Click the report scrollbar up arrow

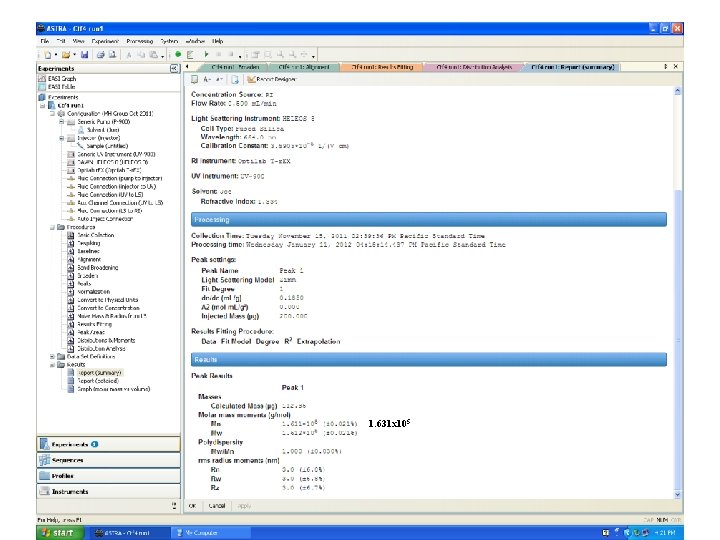click(x=677, y=91)
